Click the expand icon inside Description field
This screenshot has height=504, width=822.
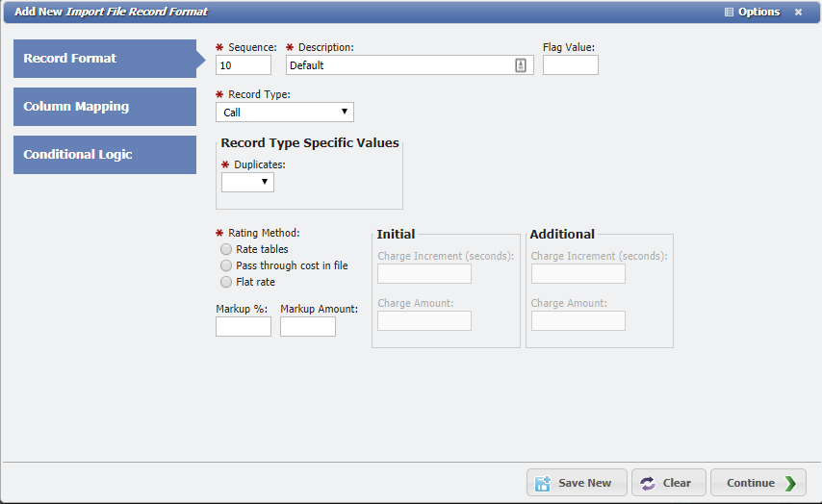521,65
